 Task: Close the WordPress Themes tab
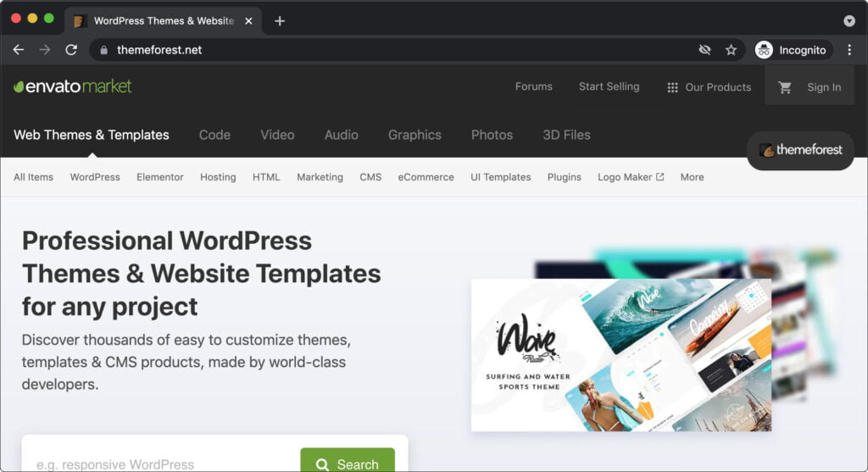[248, 21]
